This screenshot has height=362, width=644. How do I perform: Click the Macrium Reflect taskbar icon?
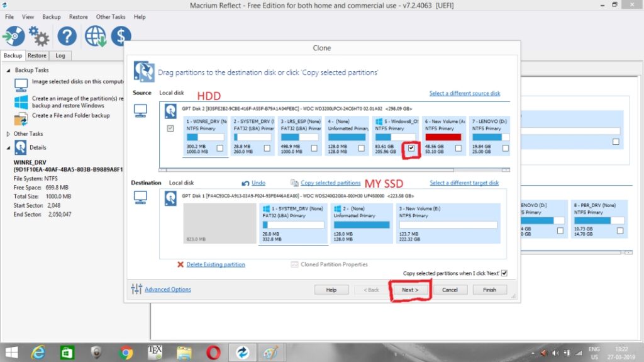tap(242, 353)
